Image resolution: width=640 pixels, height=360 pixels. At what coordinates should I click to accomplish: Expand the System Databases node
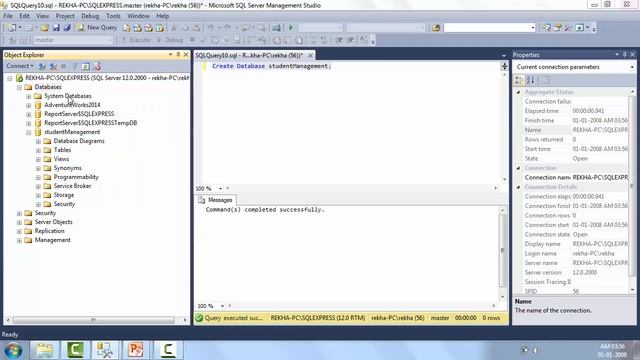(29, 96)
